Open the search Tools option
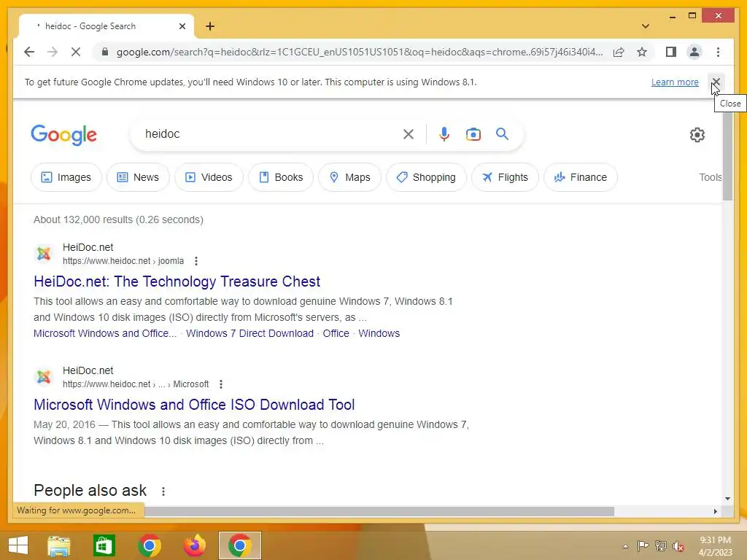Viewport: 747px width, 560px height. tap(710, 177)
